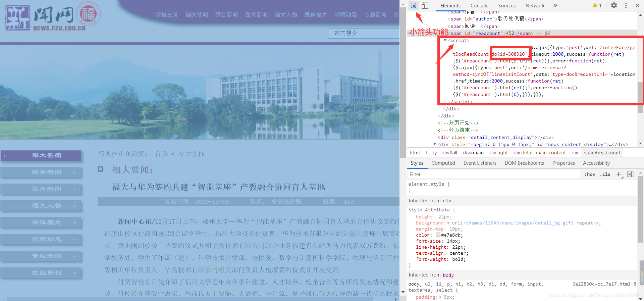Select the span id="readcount" DOM line
The image size is (644, 301).
[x=522, y=33]
